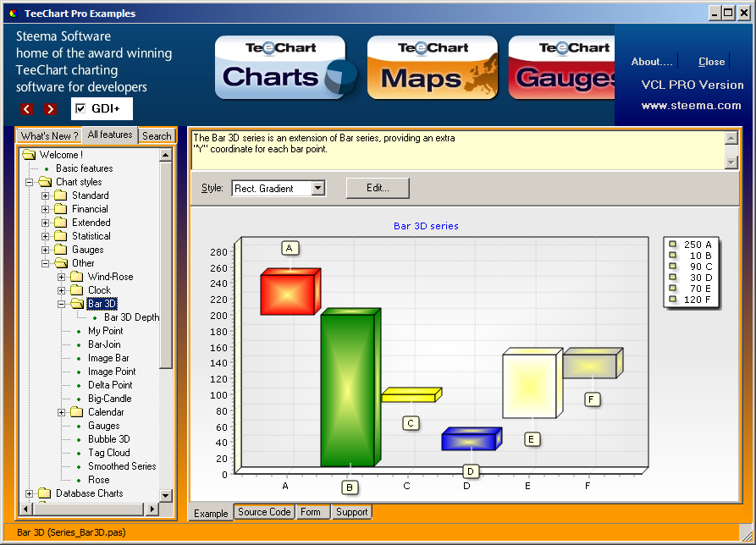Click the previous example red arrow icon
Image resolution: width=756 pixels, height=545 pixels.
[26, 109]
